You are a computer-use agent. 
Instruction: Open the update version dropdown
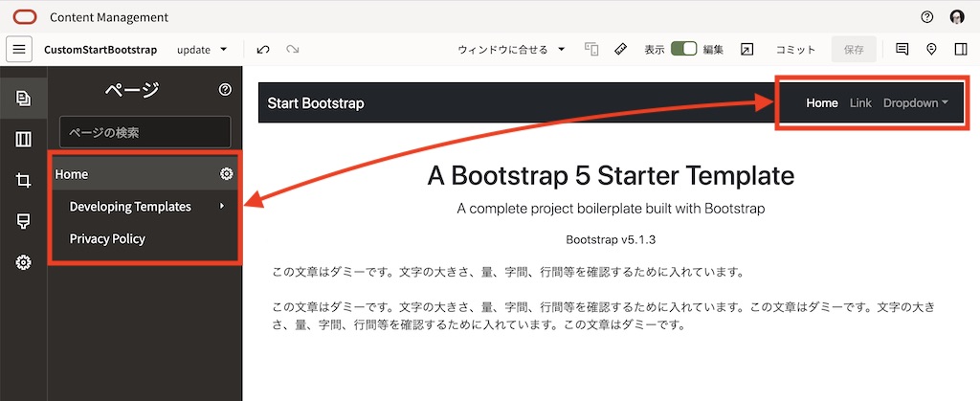[x=203, y=49]
